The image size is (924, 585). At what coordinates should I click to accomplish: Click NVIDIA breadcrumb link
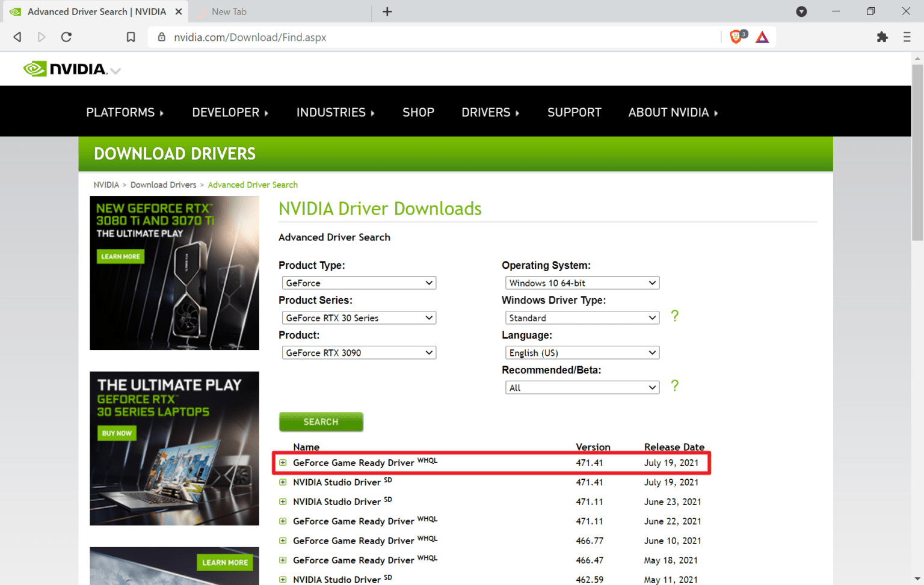point(106,185)
